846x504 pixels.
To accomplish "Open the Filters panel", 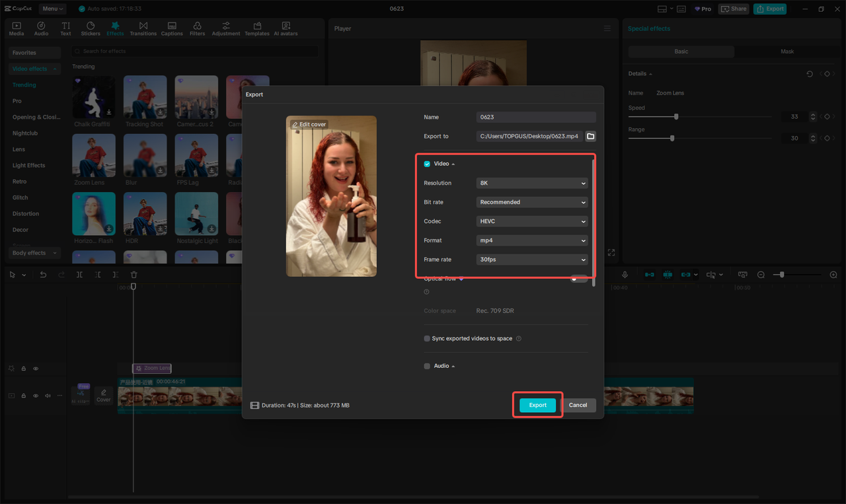I will tap(197, 28).
